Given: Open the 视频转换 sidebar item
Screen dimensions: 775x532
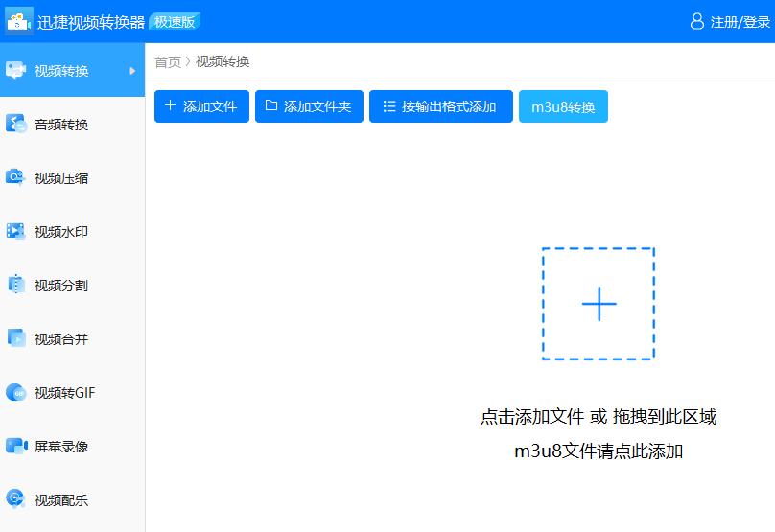Looking at the screenshot, I should coord(72,70).
